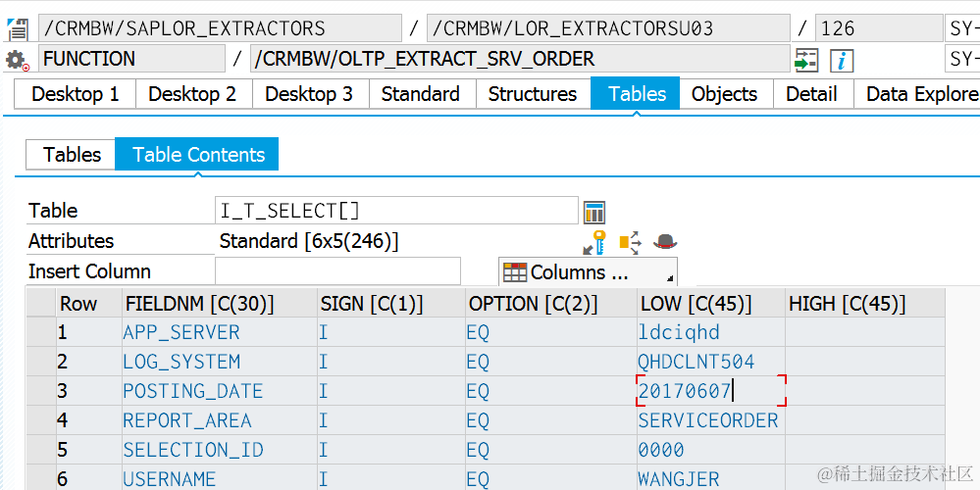Viewport: 980px width, 490px height.
Task: Click the 20170607 value cell
Action: (710, 391)
